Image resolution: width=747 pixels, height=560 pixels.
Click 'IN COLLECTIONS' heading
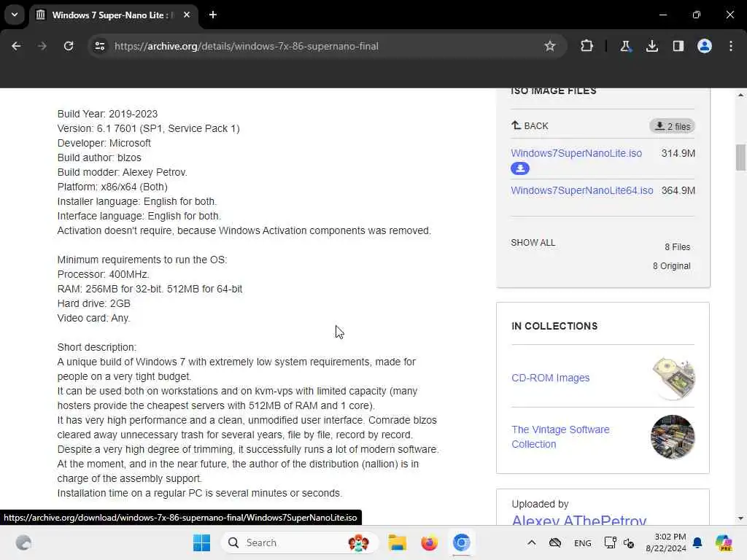coord(554,326)
